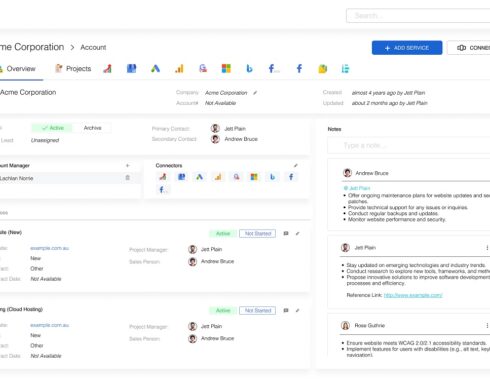Open the blue Google My Business tab icon
490x385 pixels.
131,69
